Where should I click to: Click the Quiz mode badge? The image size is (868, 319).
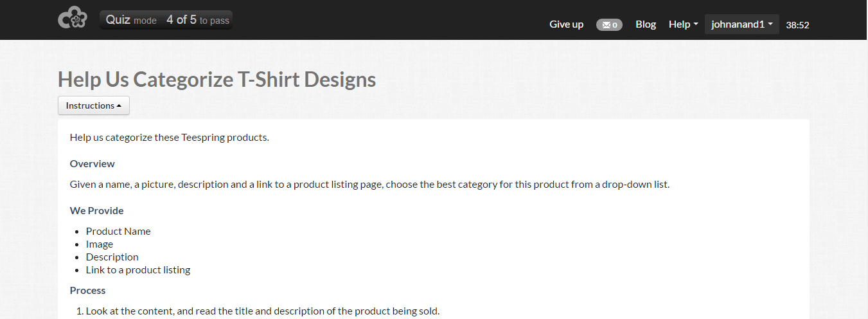[x=131, y=20]
